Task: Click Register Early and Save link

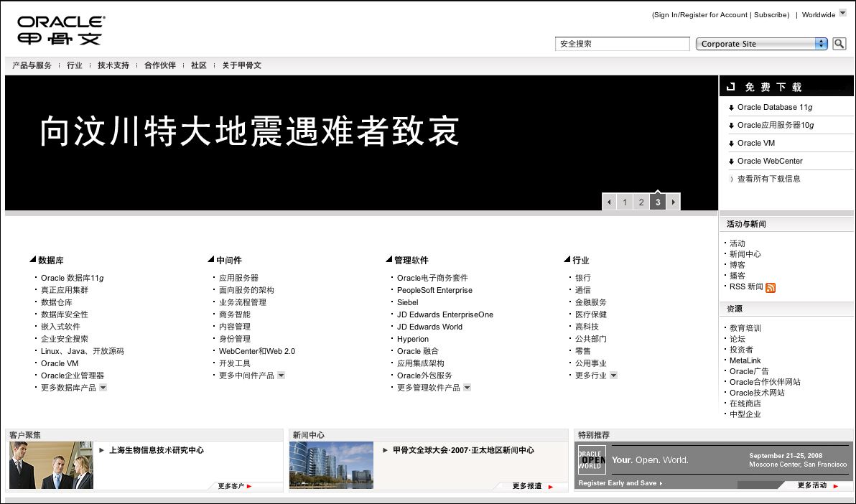Action: tap(620, 483)
